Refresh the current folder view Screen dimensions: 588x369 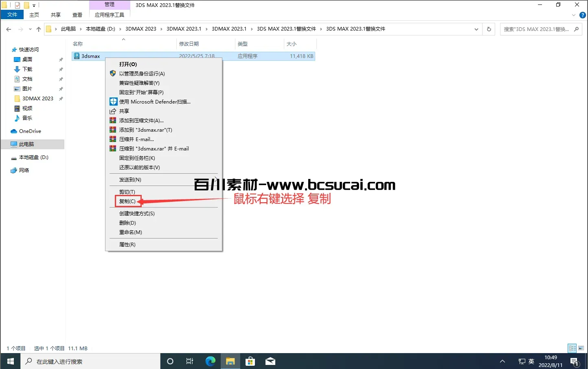(x=489, y=29)
